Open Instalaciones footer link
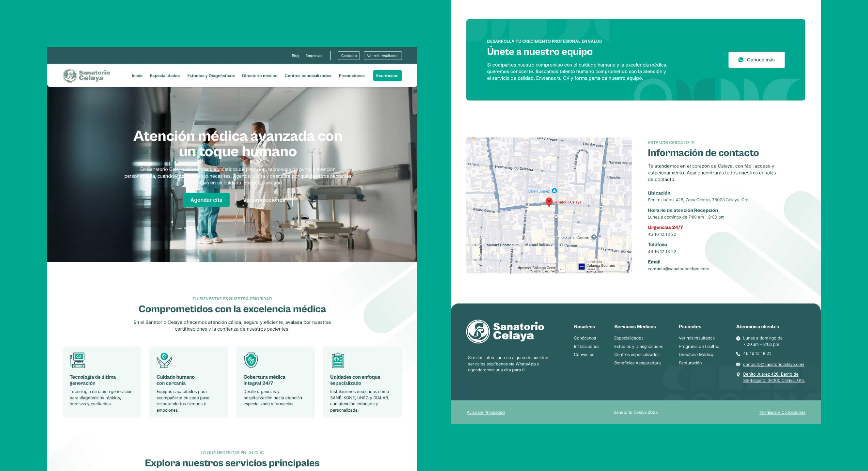This screenshot has height=471, width=868. tap(586, 346)
